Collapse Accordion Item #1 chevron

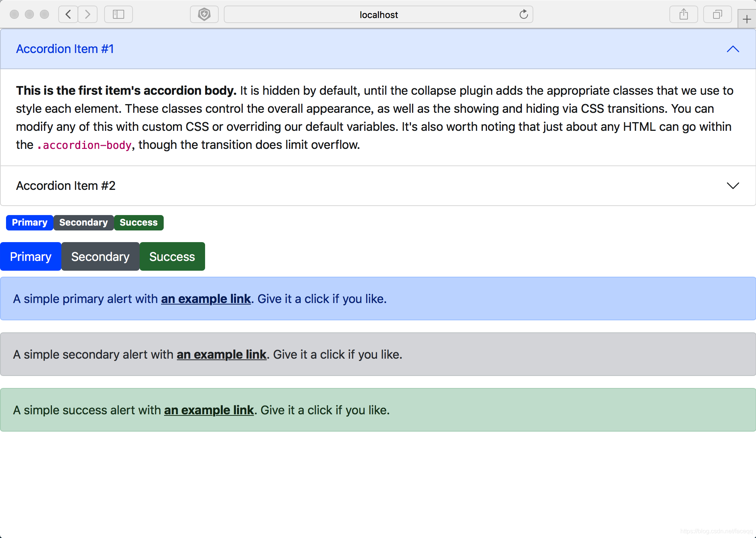(733, 49)
